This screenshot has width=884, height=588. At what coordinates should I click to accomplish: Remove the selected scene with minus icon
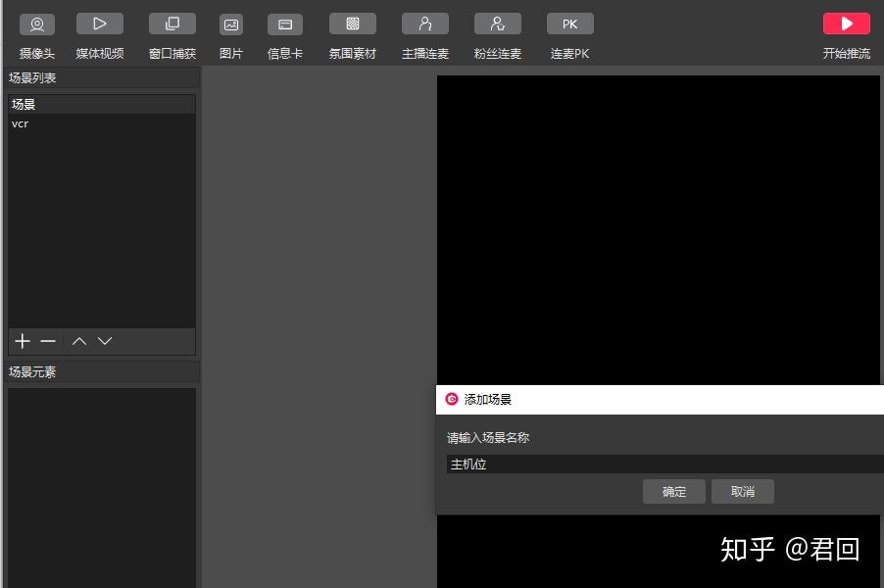pos(48,341)
